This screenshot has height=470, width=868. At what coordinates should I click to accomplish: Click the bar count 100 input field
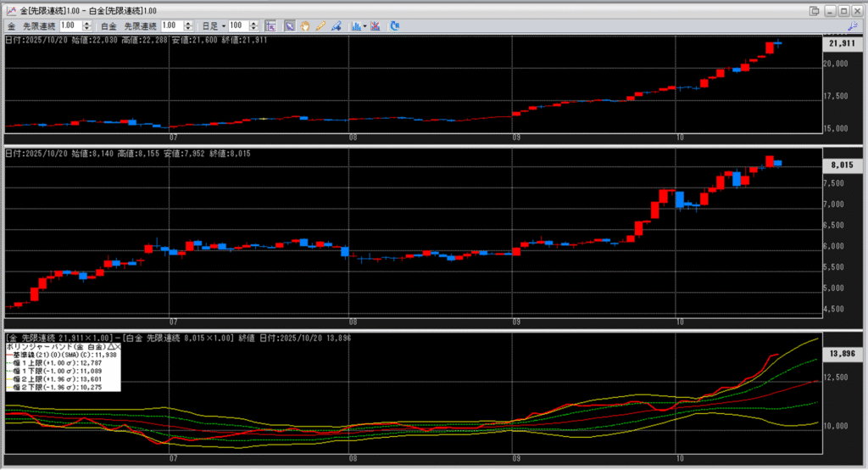click(238, 25)
